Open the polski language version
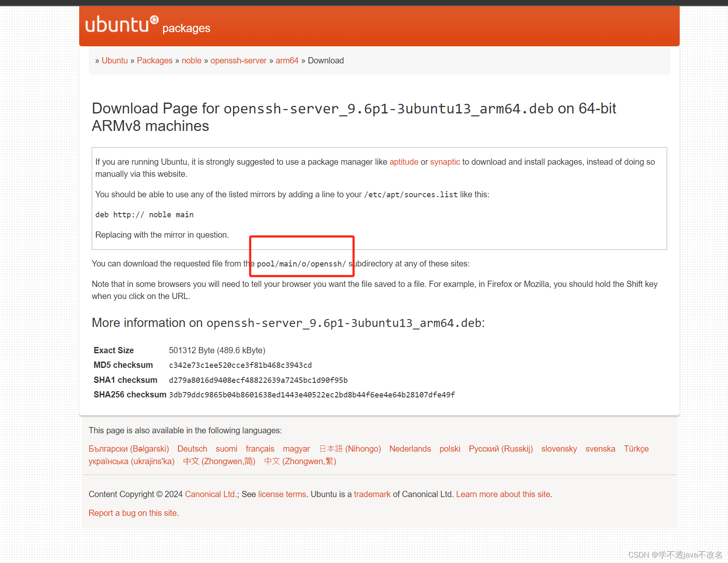728x563 pixels. click(449, 448)
